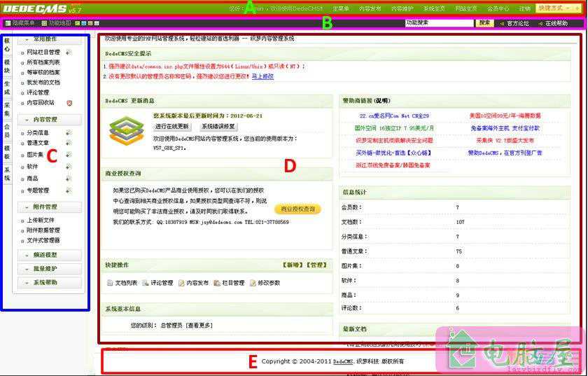The height and width of the screenshot is (376, 588).
Task: Switch to 生成 sidebar tab
Action: pyautogui.click(x=7, y=88)
